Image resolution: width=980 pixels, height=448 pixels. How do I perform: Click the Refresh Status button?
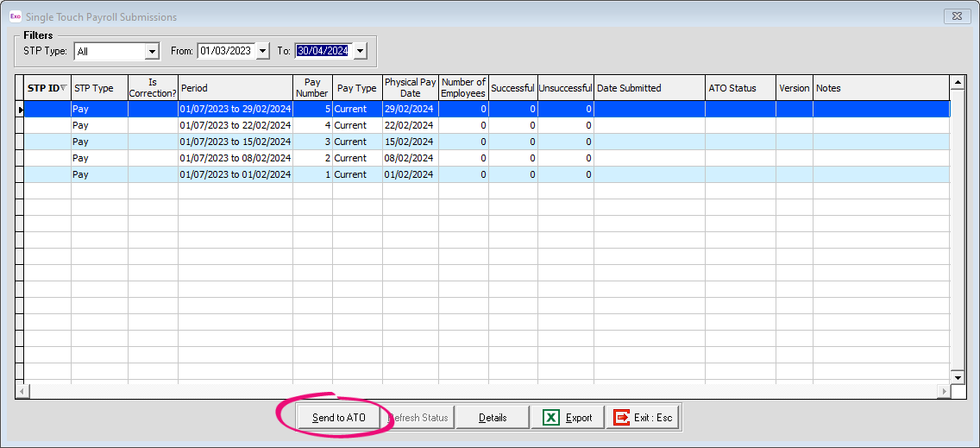(x=418, y=418)
